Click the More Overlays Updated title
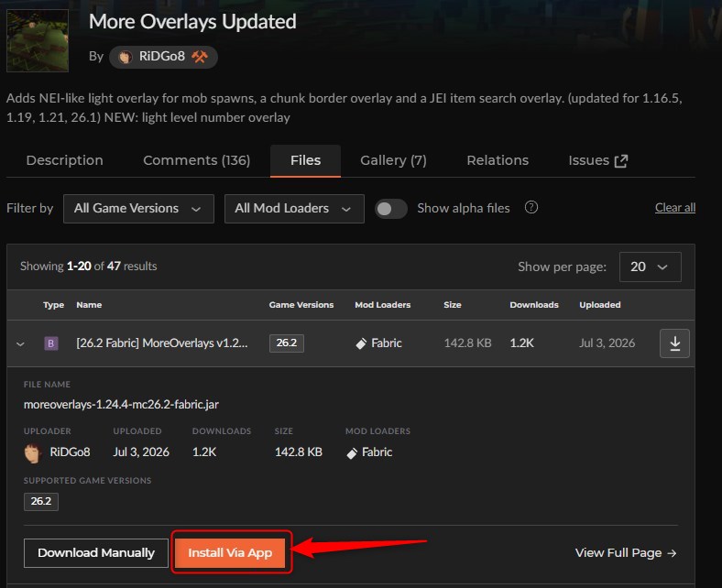The width and height of the screenshot is (722, 588). [x=192, y=22]
